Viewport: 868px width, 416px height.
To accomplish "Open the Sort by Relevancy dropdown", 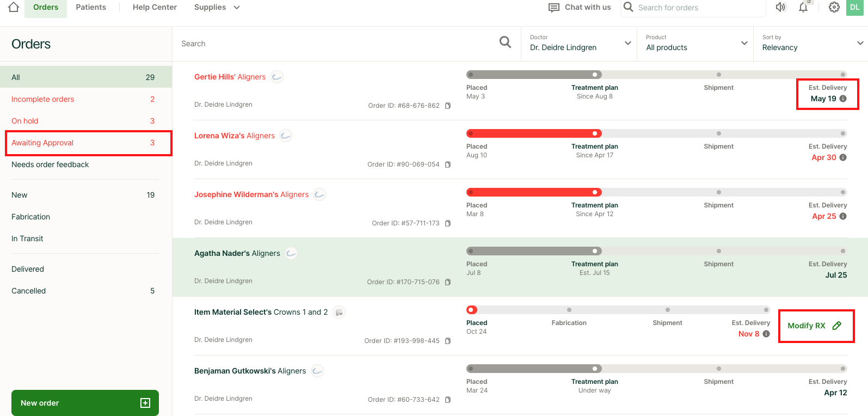I will tap(860, 43).
